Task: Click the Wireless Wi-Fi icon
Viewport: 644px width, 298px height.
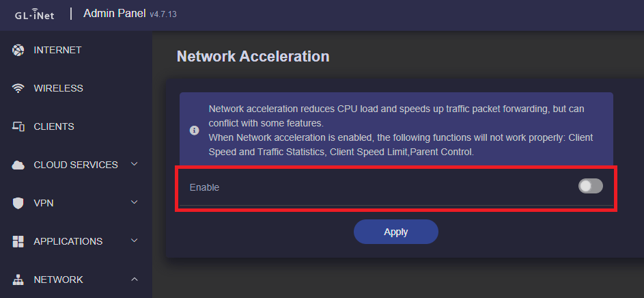Action: coord(18,88)
